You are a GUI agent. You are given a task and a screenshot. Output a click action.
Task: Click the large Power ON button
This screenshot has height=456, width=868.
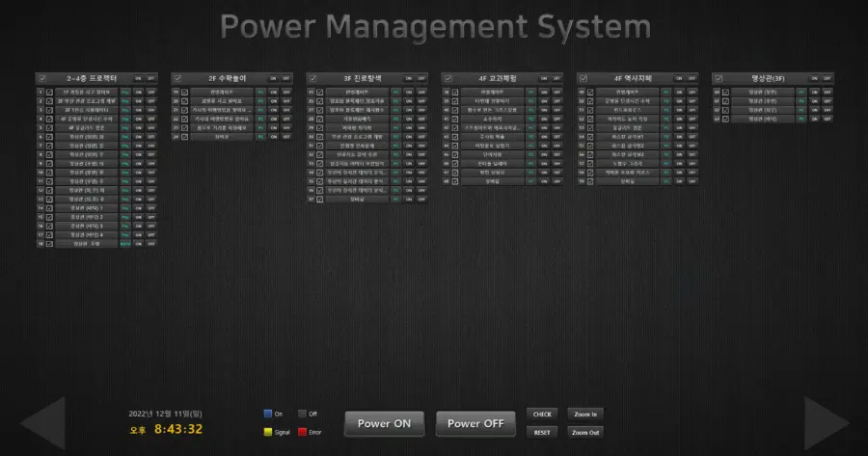click(x=385, y=423)
